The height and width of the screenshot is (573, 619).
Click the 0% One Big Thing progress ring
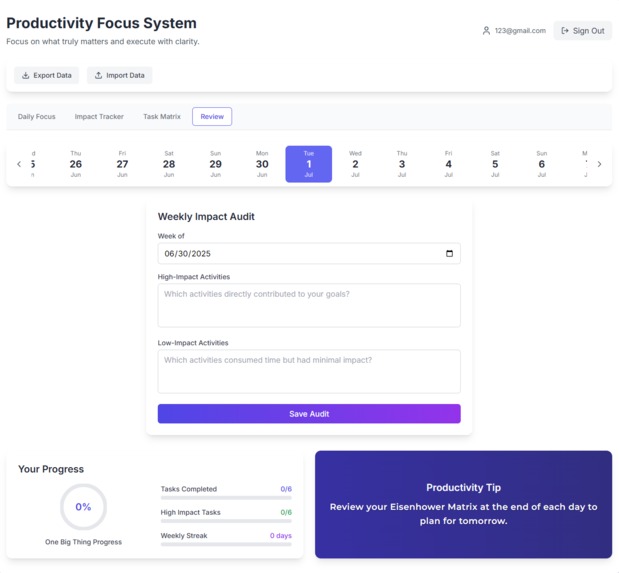[83, 507]
